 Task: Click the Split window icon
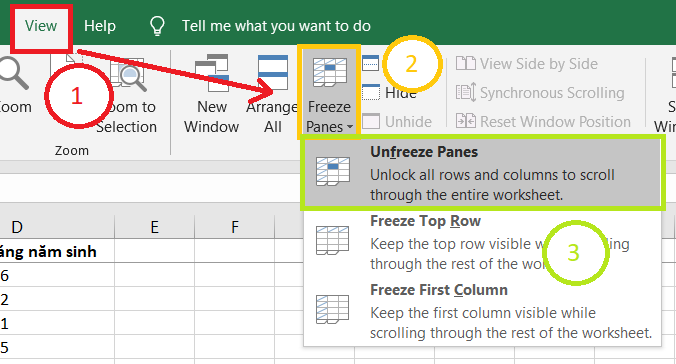coord(370,63)
